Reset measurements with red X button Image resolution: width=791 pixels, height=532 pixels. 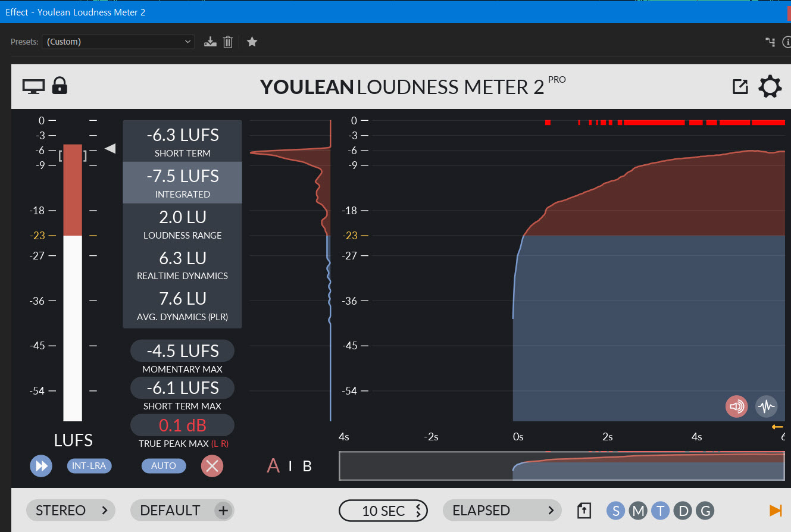pos(212,466)
